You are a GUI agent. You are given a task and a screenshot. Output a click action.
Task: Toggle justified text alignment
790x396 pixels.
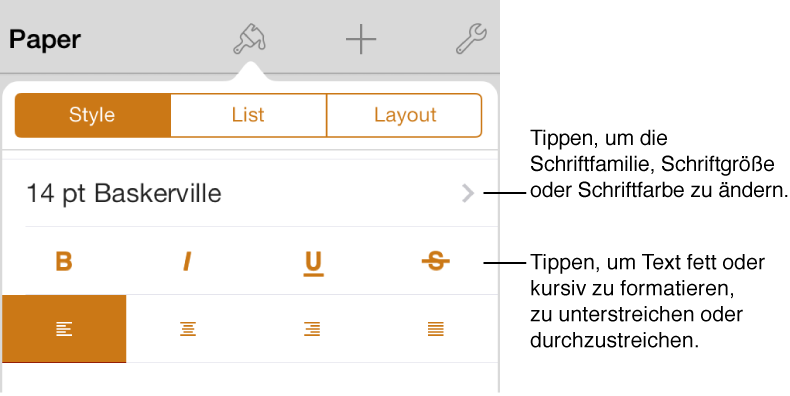(436, 329)
